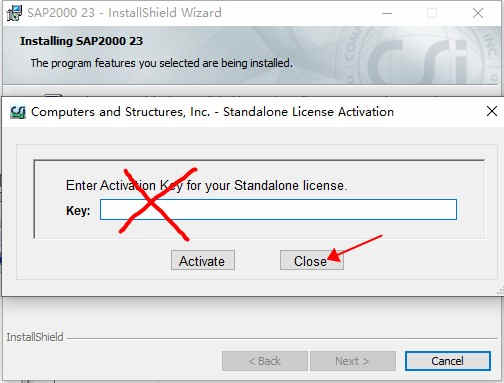This screenshot has height=383, width=504.
Task: Click the CSI icon in the license dialog title bar
Action: click(18, 112)
